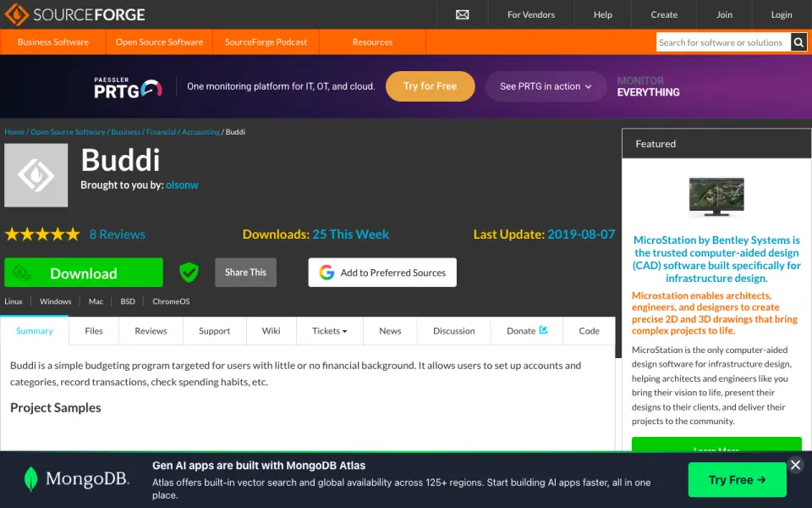812x508 pixels.
Task: Open the 8 Reviews link
Action: pos(117,235)
